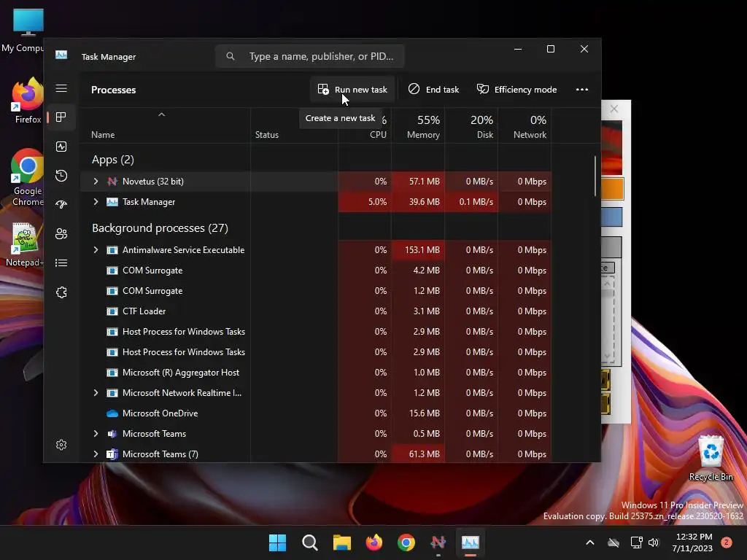The width and height of the screenshot is (747, 560).
Task: Open File Explorer from taskbar
Action: [342, 542]
